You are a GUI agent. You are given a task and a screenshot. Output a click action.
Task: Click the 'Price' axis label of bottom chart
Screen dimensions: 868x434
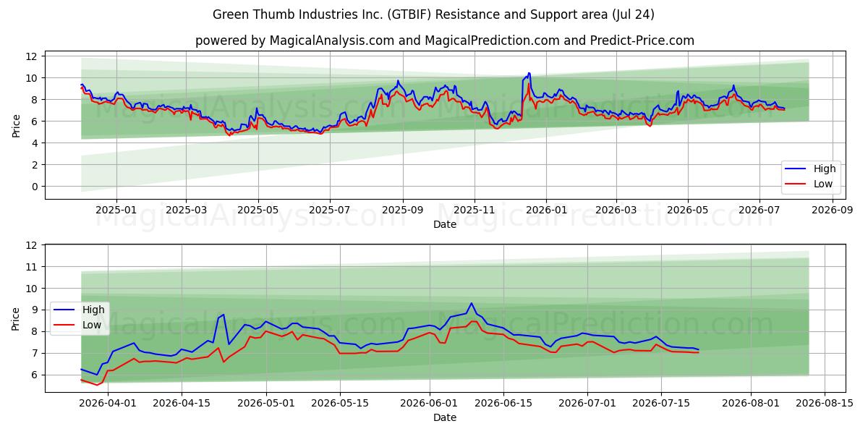click(16, 319)
